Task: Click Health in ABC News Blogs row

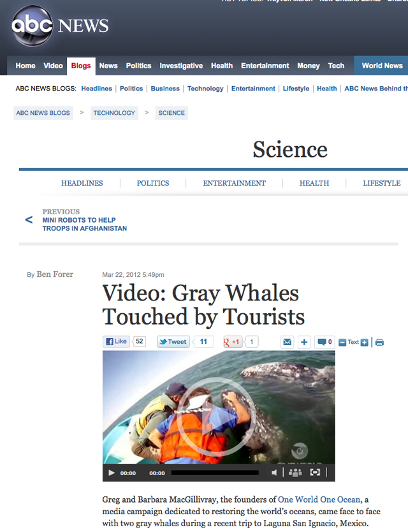Action: 327,89
